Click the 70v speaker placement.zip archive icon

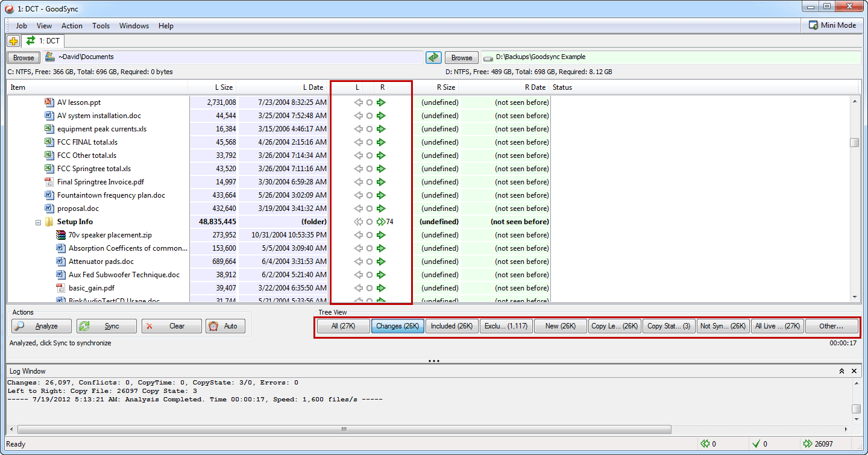coord(60,235)
